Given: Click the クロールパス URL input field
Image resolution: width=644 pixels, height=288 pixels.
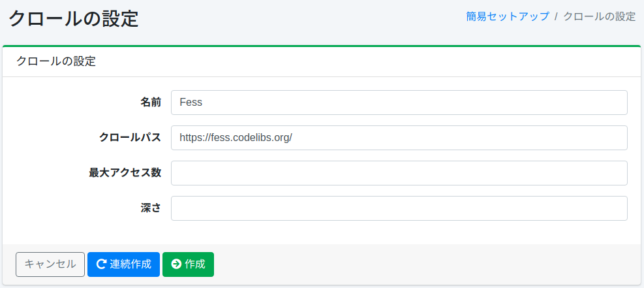Looking at the screenshot, I should pos(399,138).
